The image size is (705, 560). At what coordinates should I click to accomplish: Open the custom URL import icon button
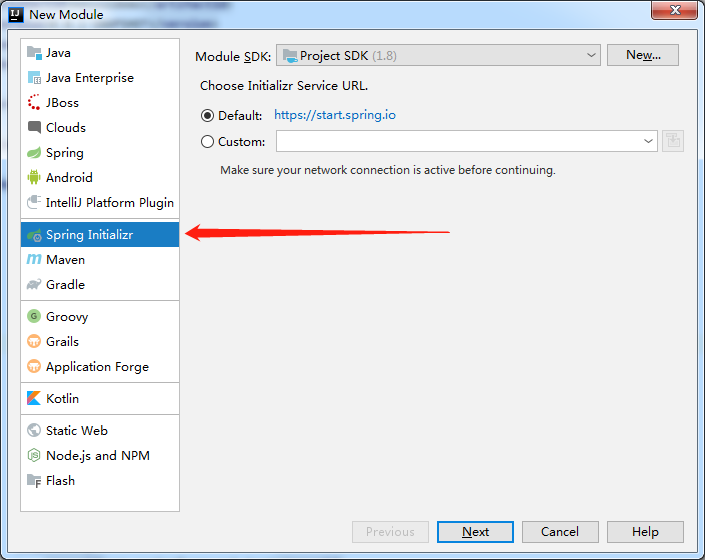tap(673, 141)
